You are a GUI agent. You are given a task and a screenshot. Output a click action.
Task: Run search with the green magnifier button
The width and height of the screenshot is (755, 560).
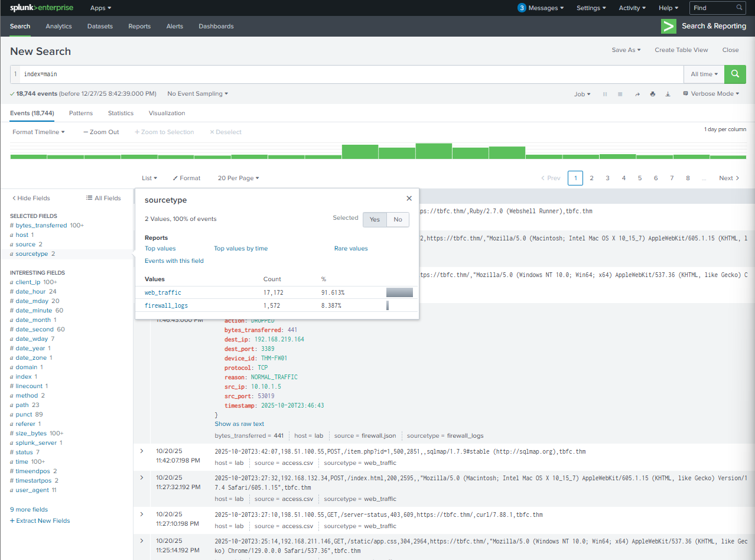[735, 74]
